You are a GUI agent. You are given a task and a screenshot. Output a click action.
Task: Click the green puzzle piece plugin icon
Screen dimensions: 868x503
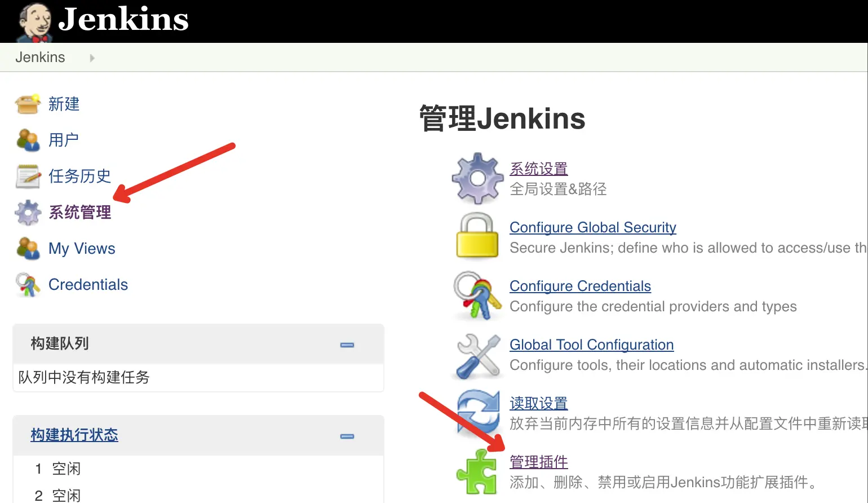click(477, 472)
